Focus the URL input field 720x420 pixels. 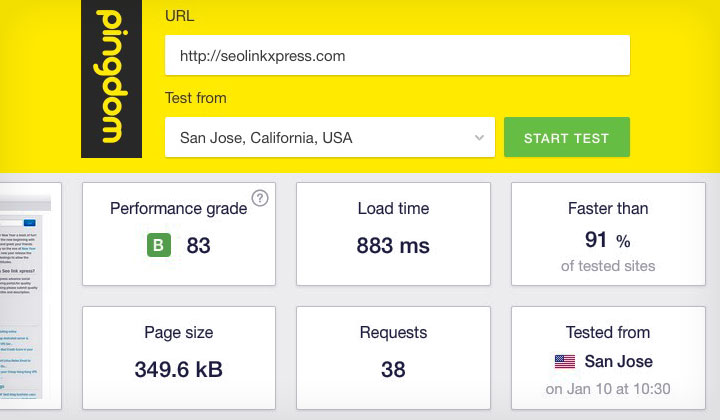tap(397, 56)
